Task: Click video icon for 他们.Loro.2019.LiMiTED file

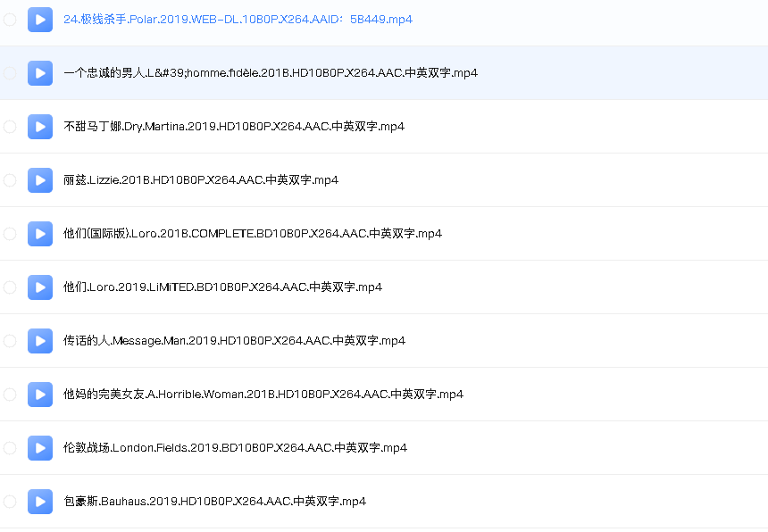Action: tap(40, 287)
